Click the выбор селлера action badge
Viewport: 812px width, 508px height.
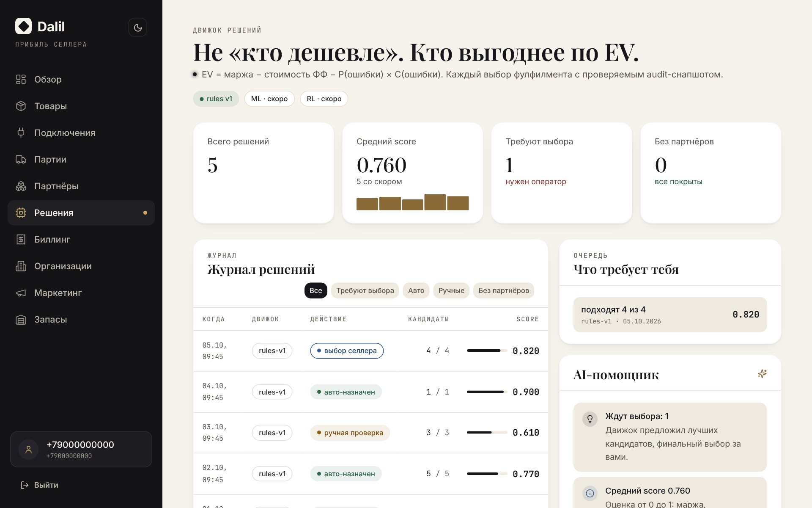pos(347,351)
